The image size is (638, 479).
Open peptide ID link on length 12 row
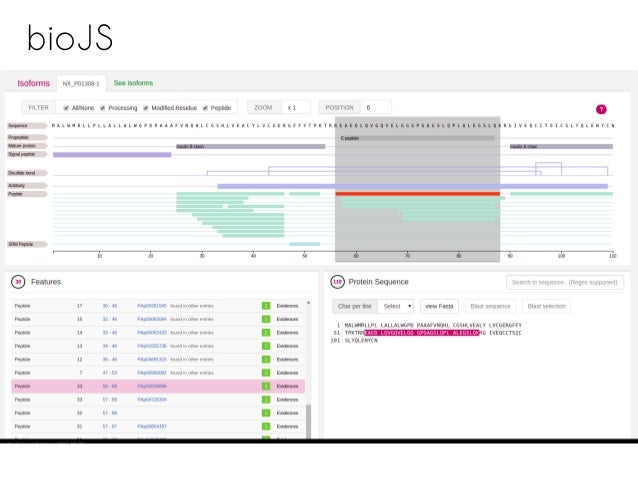pos(152,359)
